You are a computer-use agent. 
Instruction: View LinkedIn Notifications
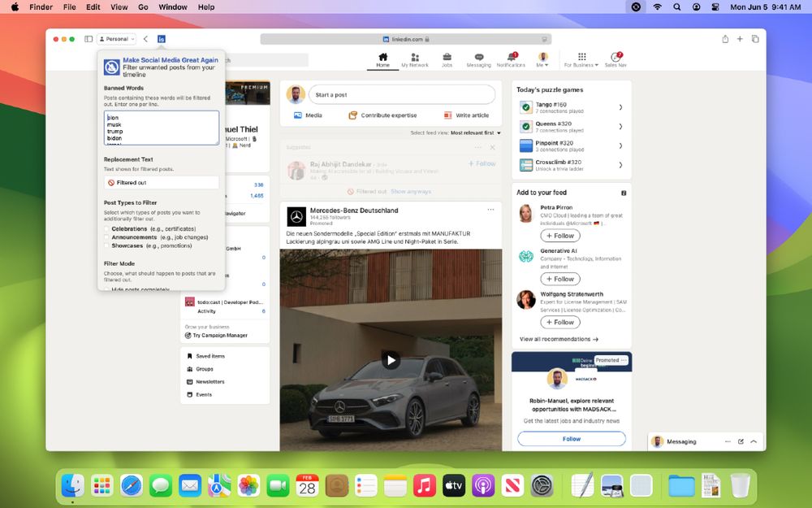tap(511, 60)
